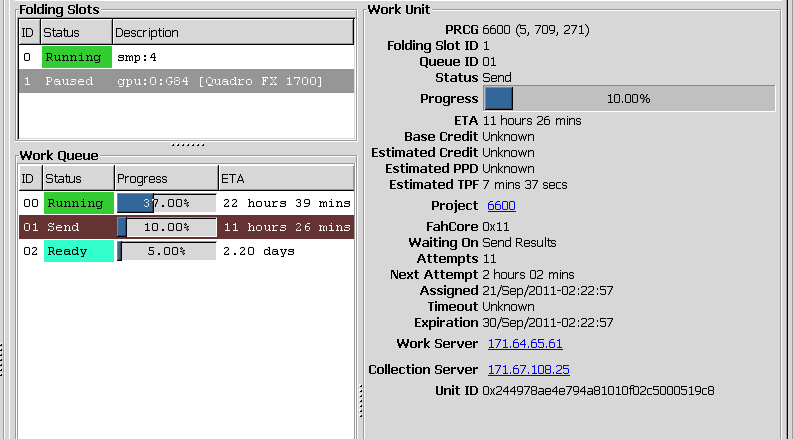Click the 22 hours 39 mins ETA
The image size is (793, 439).
[x=287, y=203]
